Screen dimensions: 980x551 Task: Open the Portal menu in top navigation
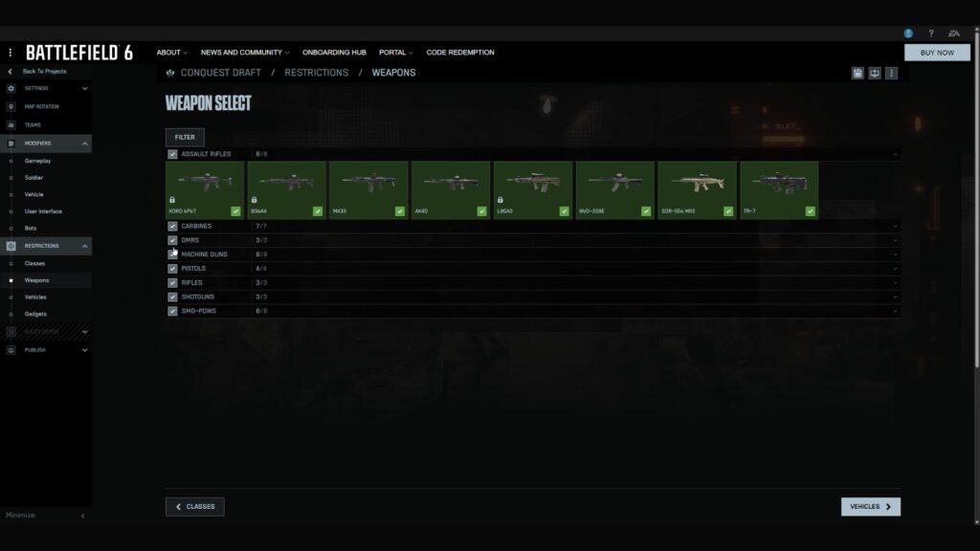[x=395, y=53]
